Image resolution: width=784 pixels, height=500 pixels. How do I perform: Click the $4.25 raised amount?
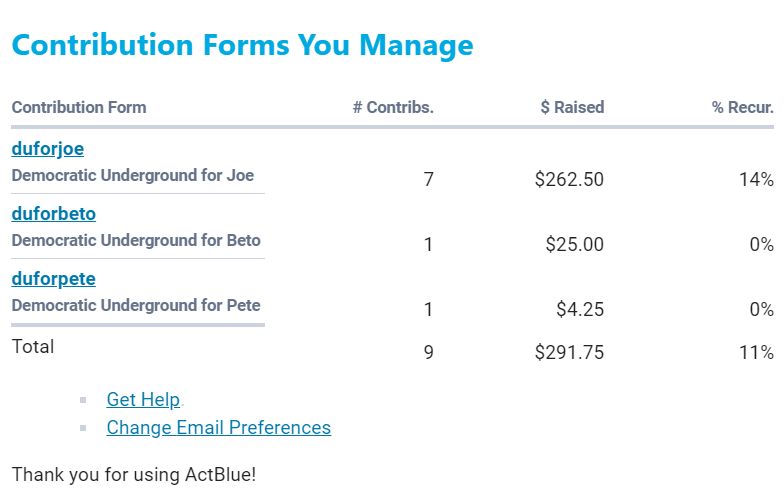coord(579,310)
